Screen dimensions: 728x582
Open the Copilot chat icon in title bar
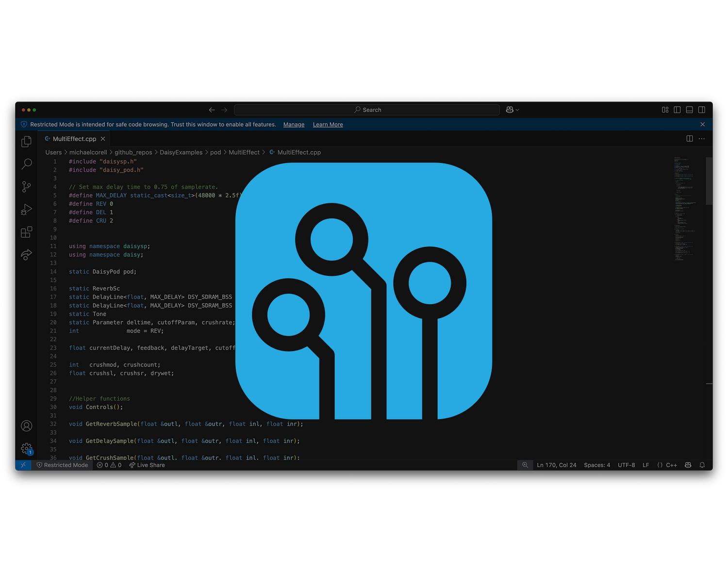click(x=510, y=110)
